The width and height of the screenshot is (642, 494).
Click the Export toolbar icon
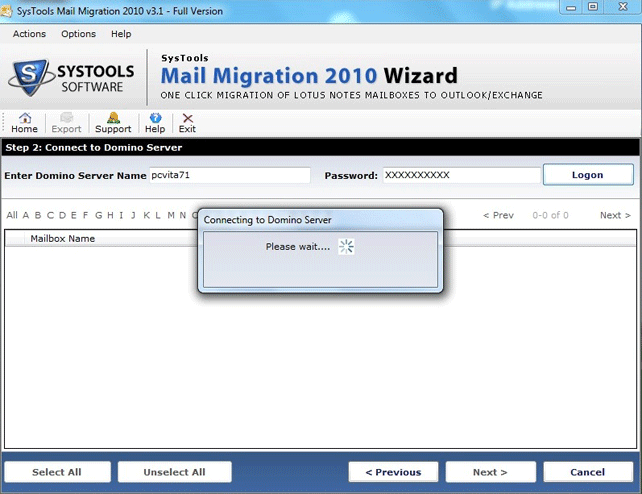pyautogui.click(x=66, y=123)
